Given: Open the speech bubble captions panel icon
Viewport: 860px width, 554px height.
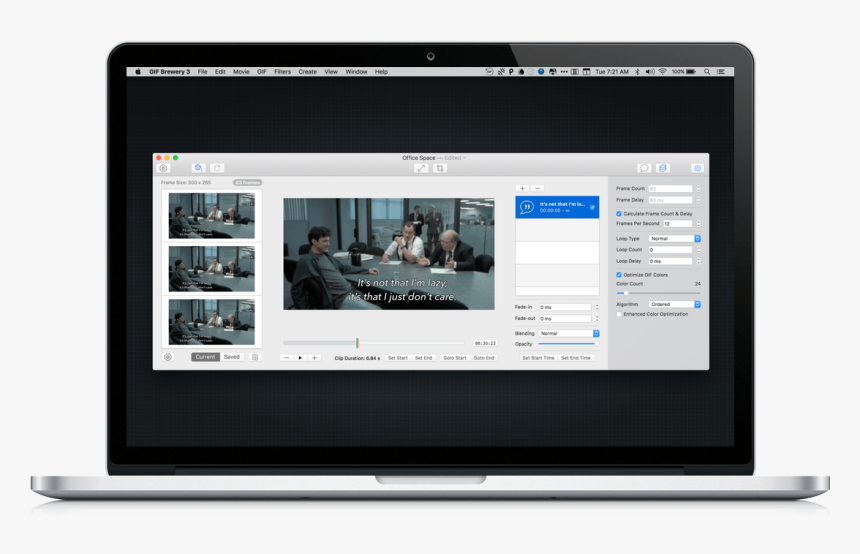Looking at the screenshot, I should point(644,168).
